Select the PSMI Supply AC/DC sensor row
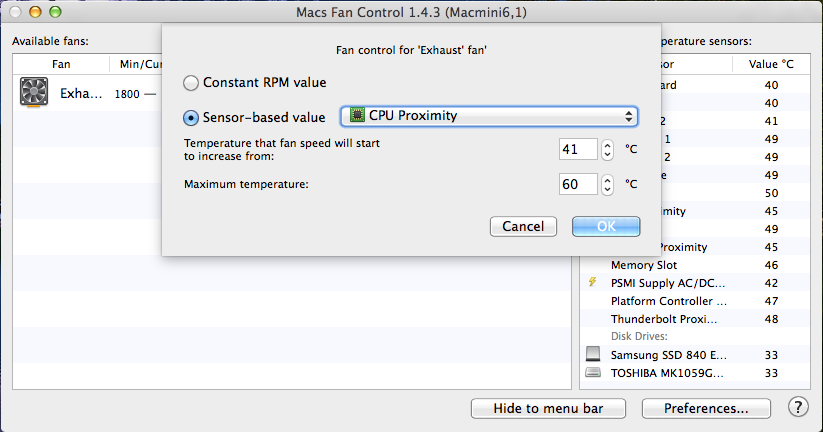 695,283
